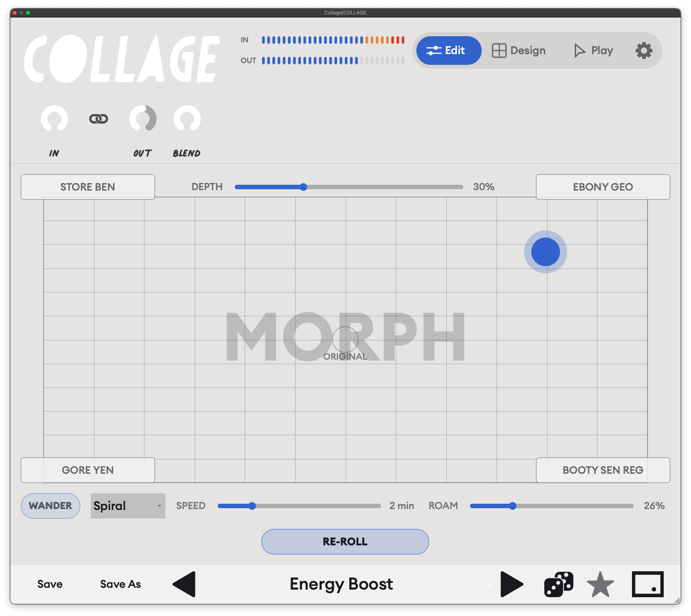Open settings via the gear icon
The width and height of the screenshot is (691, 616).
(644, 51)
